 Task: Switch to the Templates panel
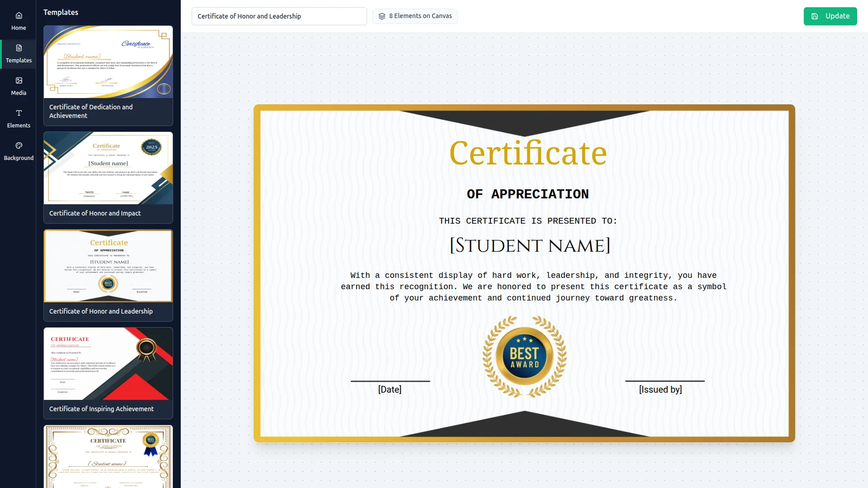pos(18,54)
